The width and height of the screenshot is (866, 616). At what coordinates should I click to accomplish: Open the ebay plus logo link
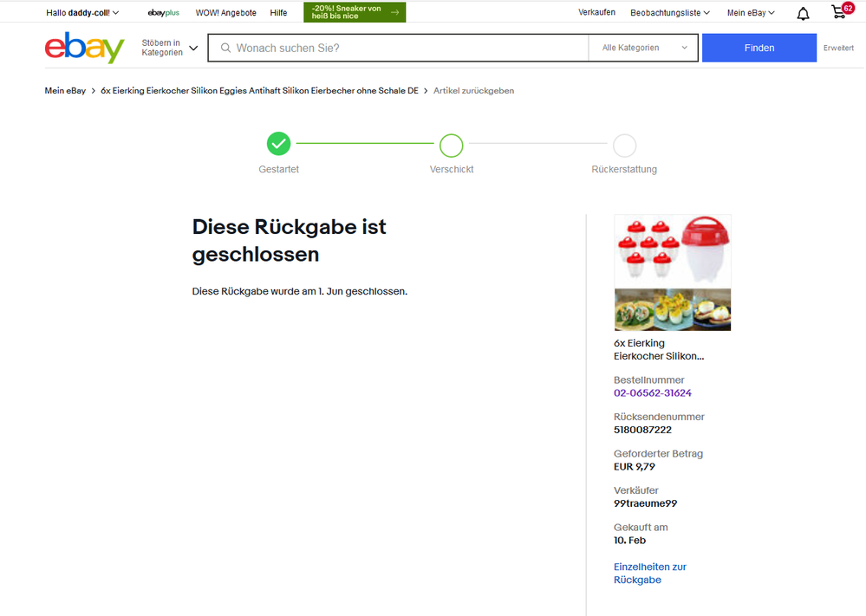click(x=163, y=13)
